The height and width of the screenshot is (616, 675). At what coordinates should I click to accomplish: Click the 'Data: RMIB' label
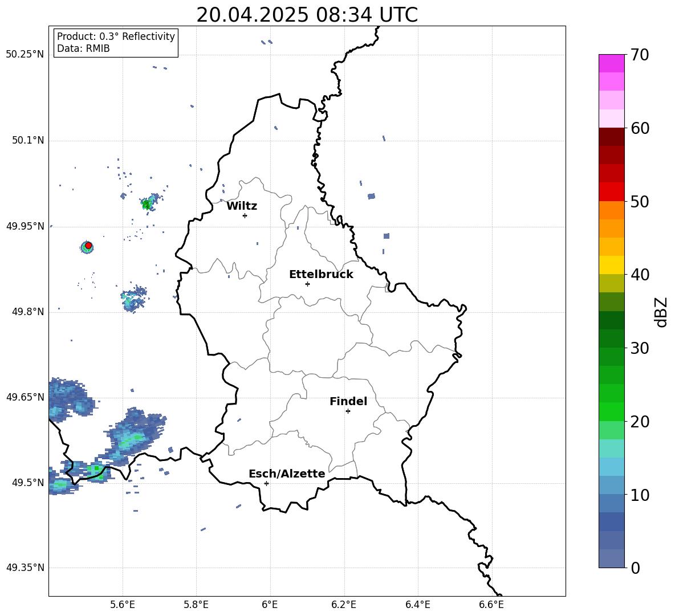(x=83, y=48)
